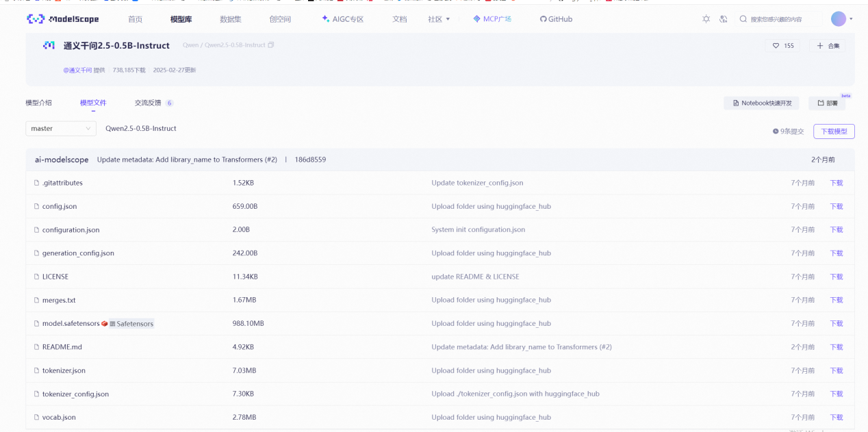Screen dimensions: 868x432
Task: Switch to the 模型介绍 tab
Action: (38, 103)
